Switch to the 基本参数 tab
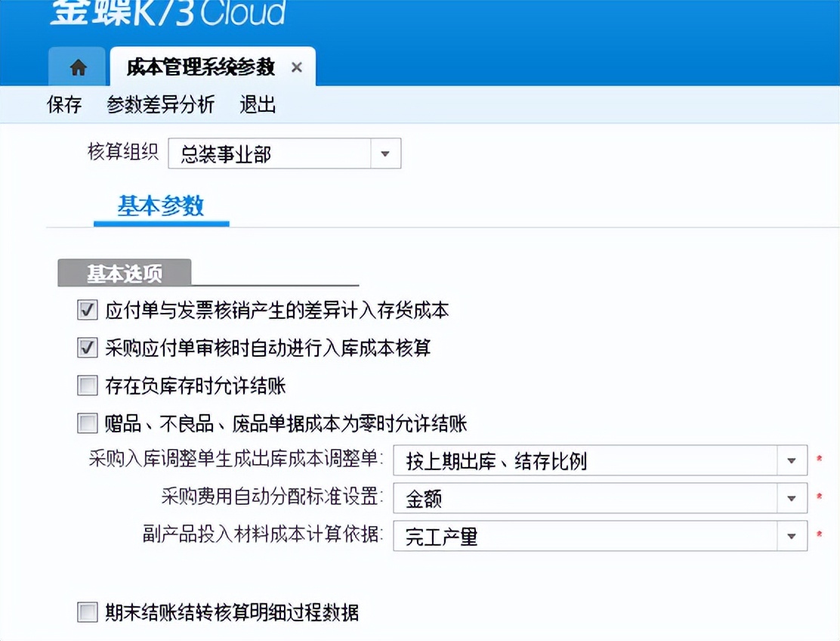840x641 pixels. coord(161,205)
